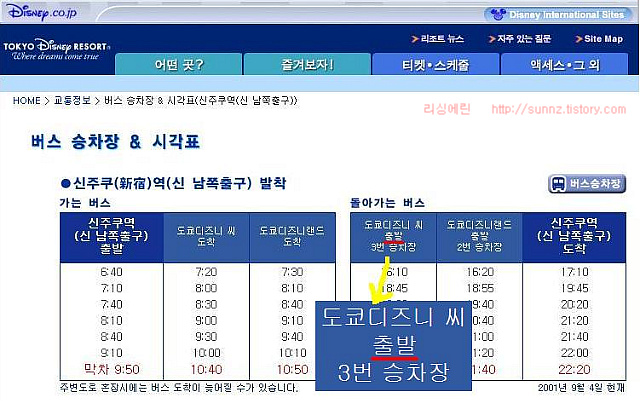Click the bus icon on 버스승차장 button
Image resolution: width=640 pixels, height=401 pixels.
(x=558, y=184)
